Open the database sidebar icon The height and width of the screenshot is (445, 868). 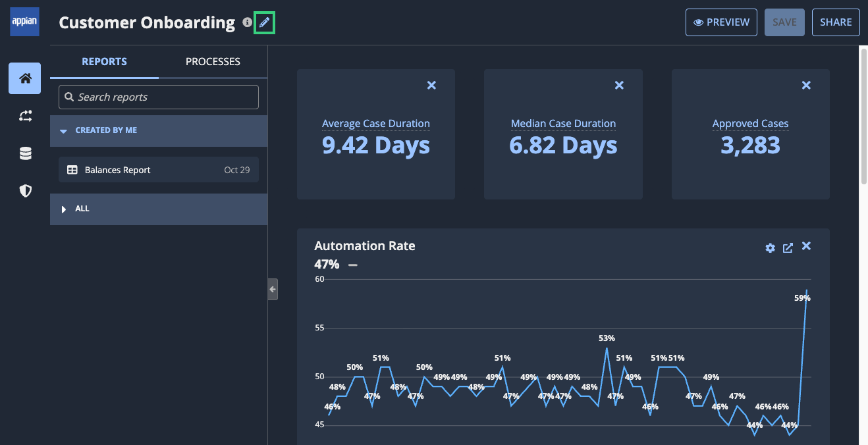[25, 154]
